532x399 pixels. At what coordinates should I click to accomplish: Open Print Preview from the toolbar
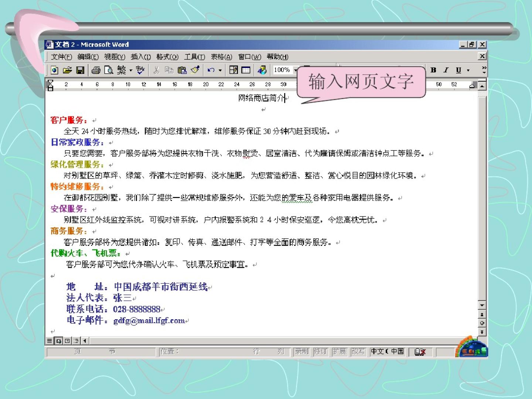[109, 70]
